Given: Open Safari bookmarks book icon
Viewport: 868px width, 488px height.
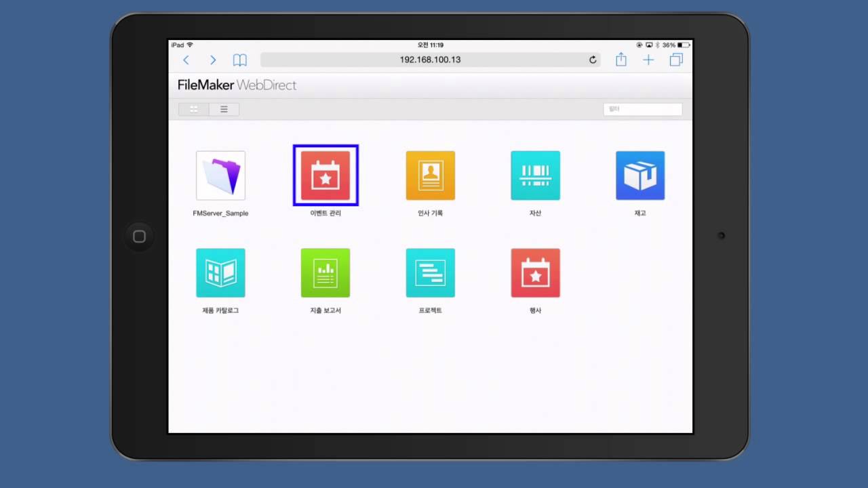Looking at the screenshot, I should tap(240, 60).
